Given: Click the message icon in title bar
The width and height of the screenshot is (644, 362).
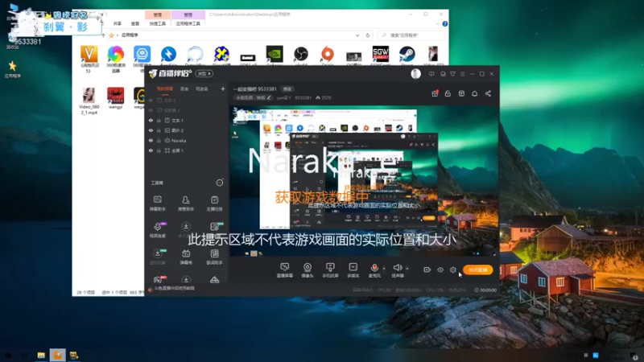Looking at the screenshot, I should (431, 74).
